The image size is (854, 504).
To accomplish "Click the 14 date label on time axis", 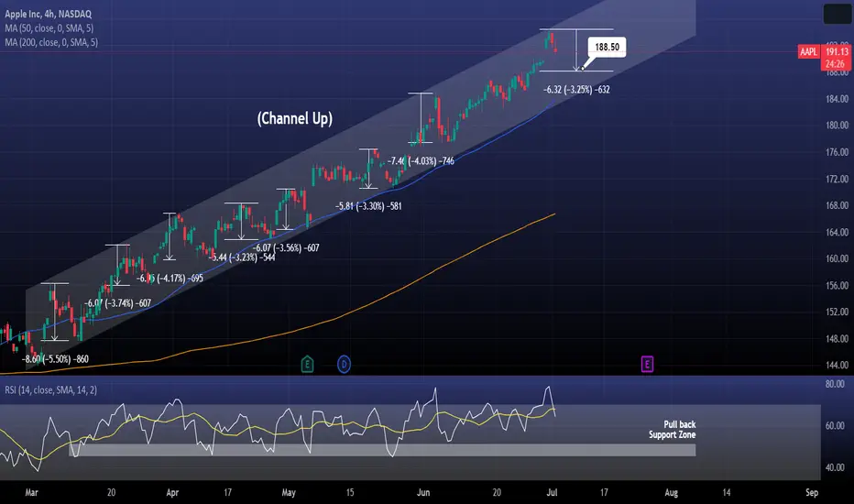I will [x=727, y=493].
